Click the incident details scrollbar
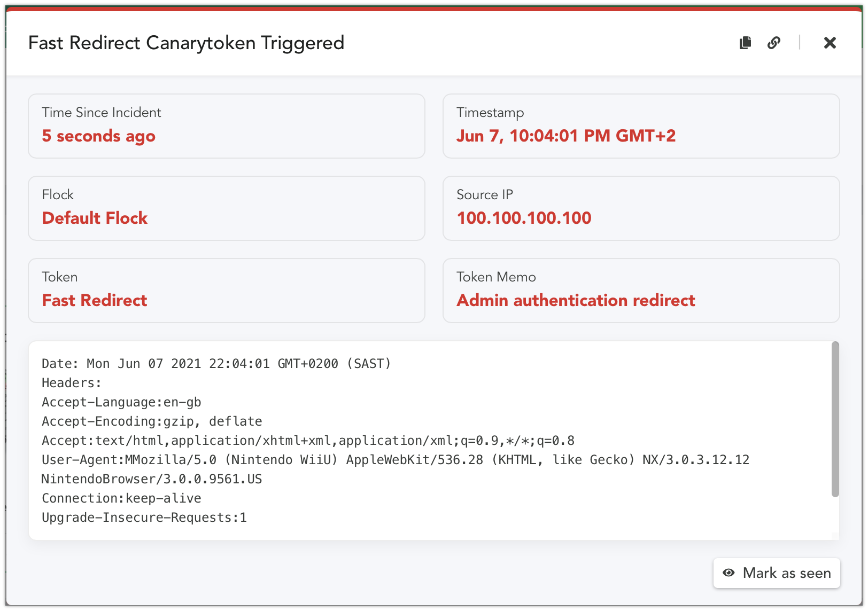Viewport: 868px width, 611px height. click(x=835, y=420)
